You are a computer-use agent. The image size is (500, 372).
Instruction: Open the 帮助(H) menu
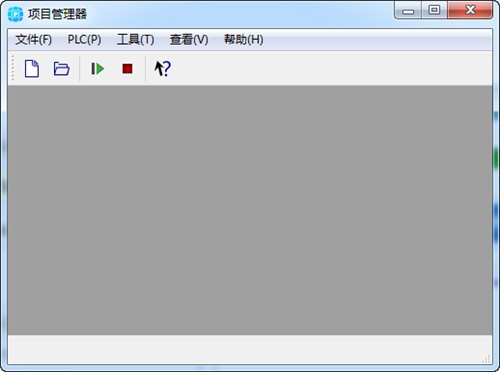pyautogui.click(x=244, y=40)
